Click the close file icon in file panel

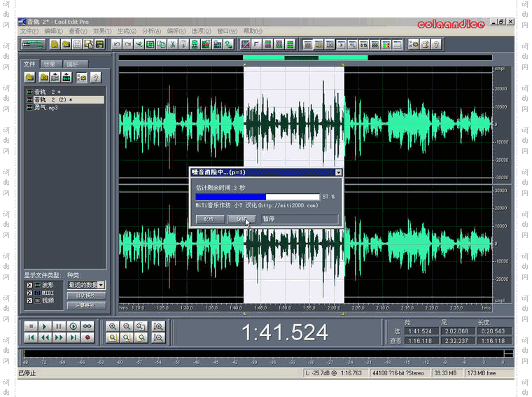pos(44,78)
